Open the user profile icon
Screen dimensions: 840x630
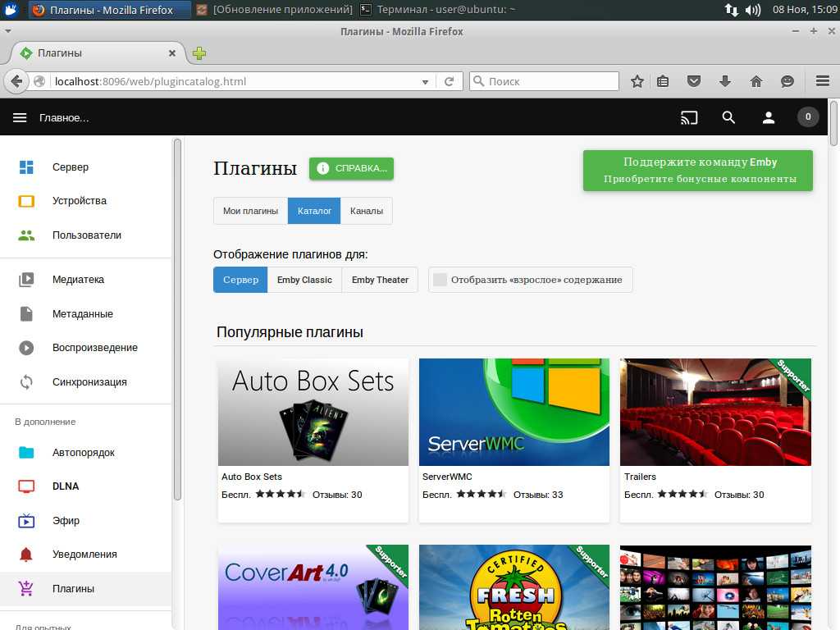(769, 117)
